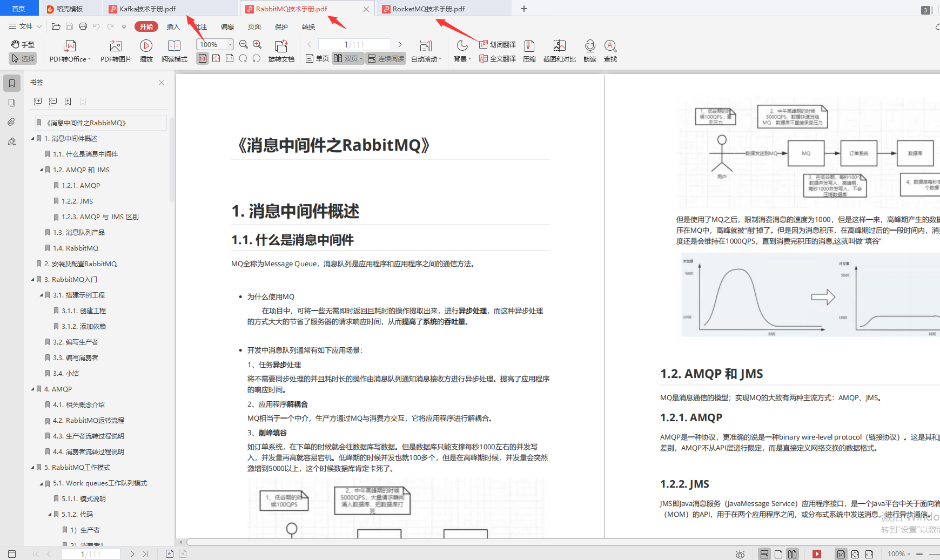Click the add bookmark icon

[68, 101]
